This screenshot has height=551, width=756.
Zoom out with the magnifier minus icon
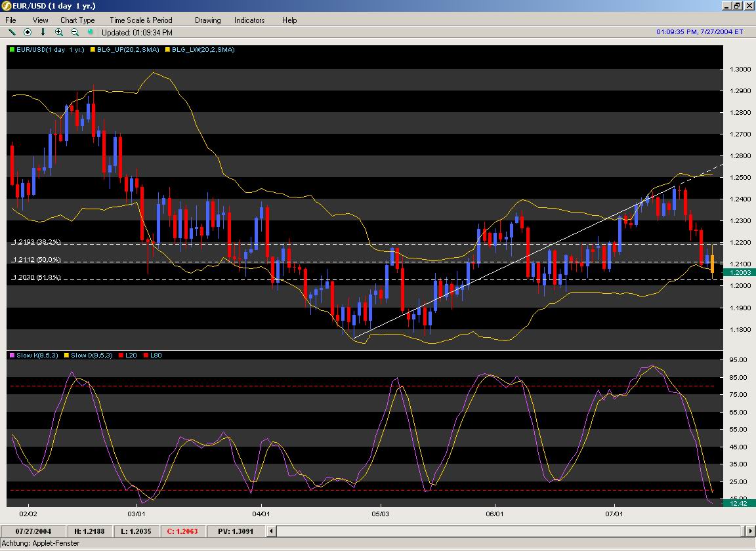point(75,32)
